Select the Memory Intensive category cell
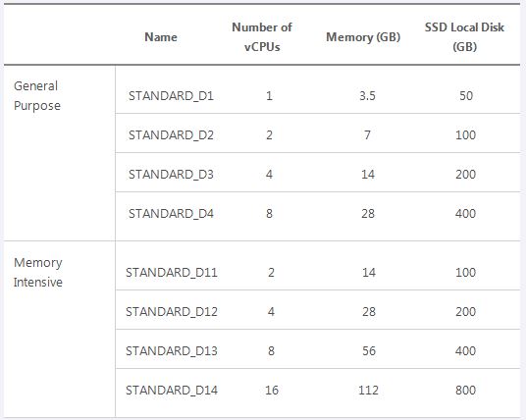This screenshot has width=526, height=420. 38,272
